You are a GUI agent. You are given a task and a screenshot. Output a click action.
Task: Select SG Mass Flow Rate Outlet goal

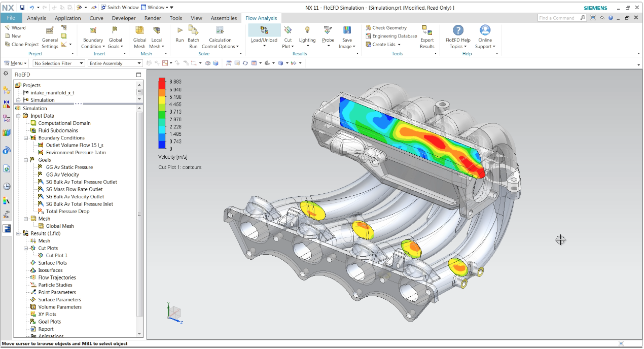coord(74,189)
